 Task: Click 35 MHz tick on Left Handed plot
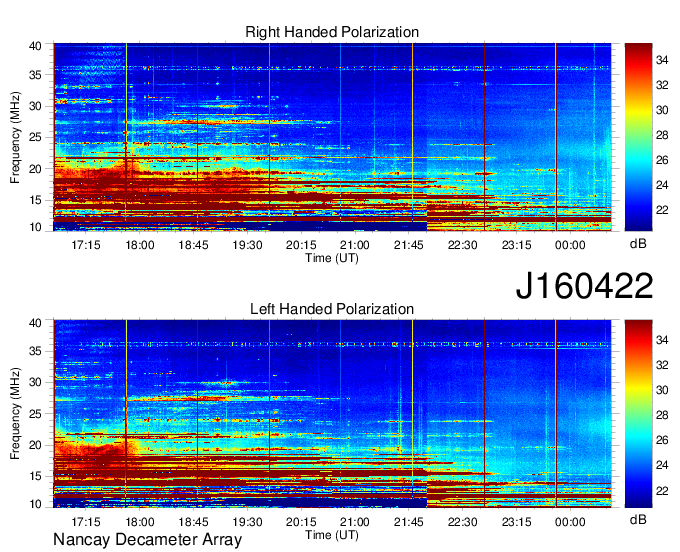(x=35, y=351)
